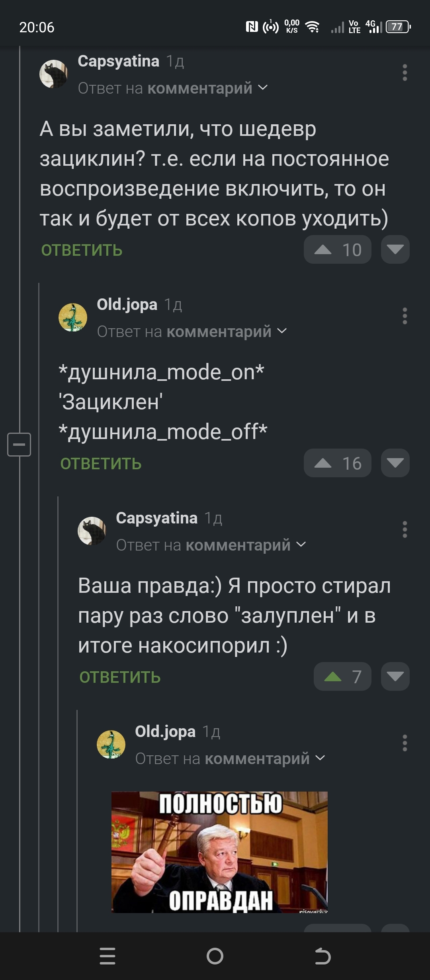The height and width of the screenshot is (980, 430).
Task: Open the Android recent apps menu
Action: (107, 956)
